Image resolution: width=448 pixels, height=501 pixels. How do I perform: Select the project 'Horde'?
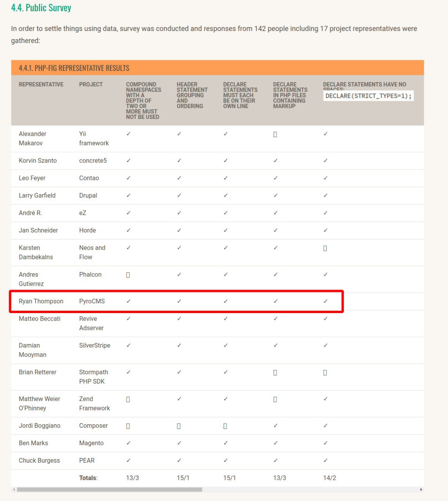87,230
